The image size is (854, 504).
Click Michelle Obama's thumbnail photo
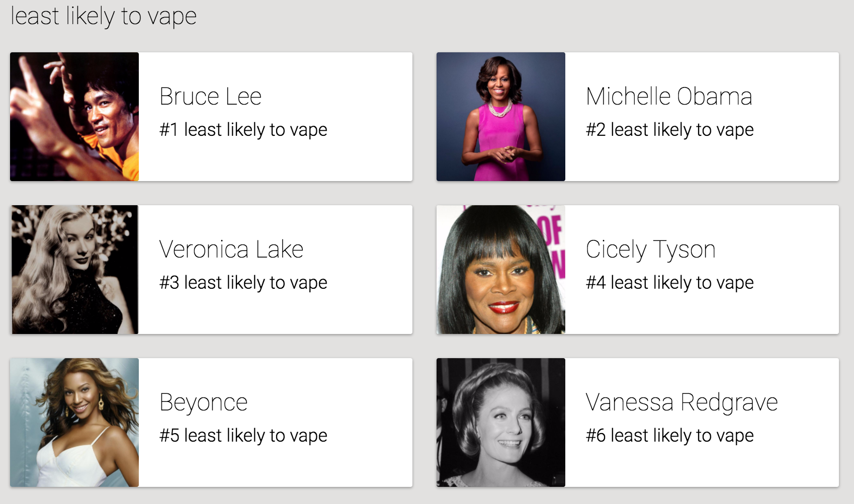pyautogui.click(x=501, y=117)
